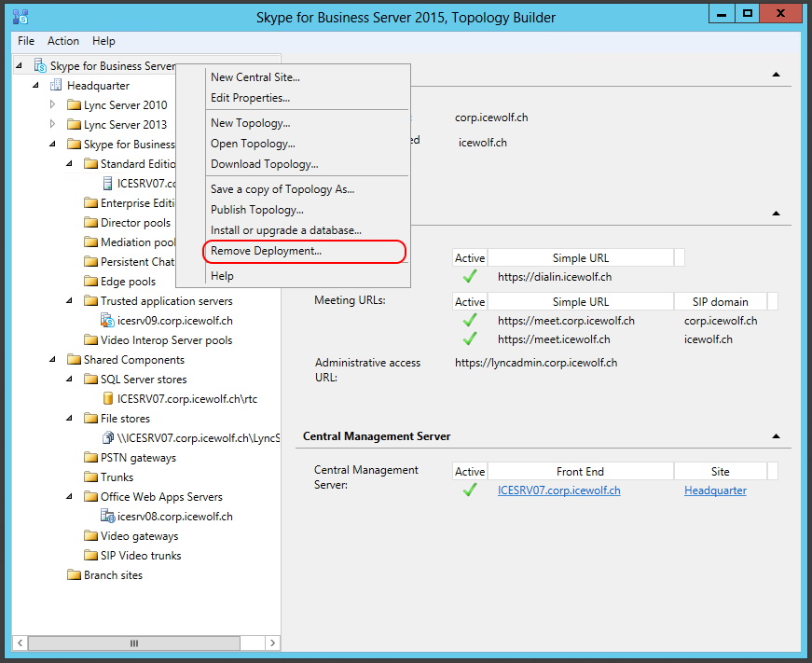812x663 pixels.
Task: Collapse the Central Management Server section arrow
Action: click(x=776, y=436)
